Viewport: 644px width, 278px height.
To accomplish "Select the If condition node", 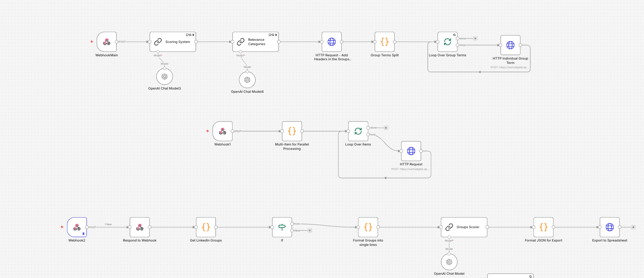I will [x=282, y=227].
